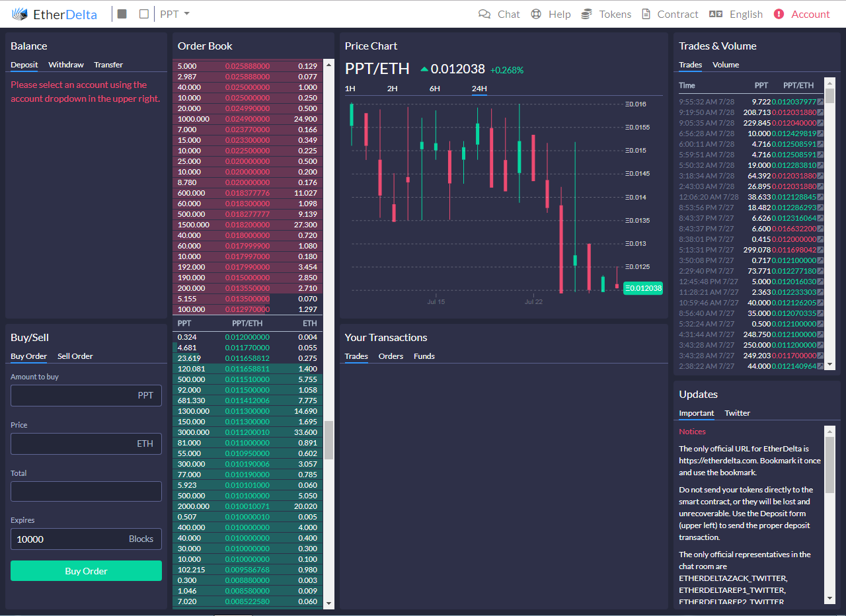The height and width of the screenshot is (616, 846).
Task: Select buy order at price 0.012000000
Action: [247, 337]
